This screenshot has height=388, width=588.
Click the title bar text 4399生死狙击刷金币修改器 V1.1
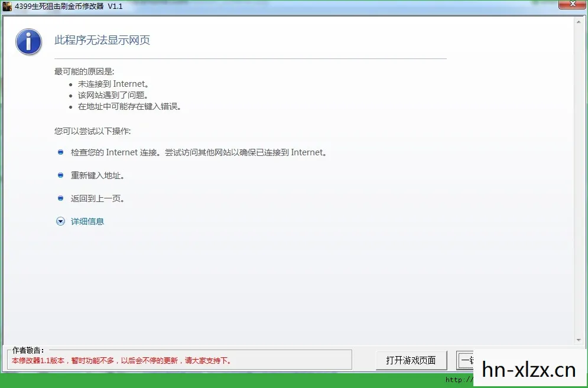coord(69,6)
